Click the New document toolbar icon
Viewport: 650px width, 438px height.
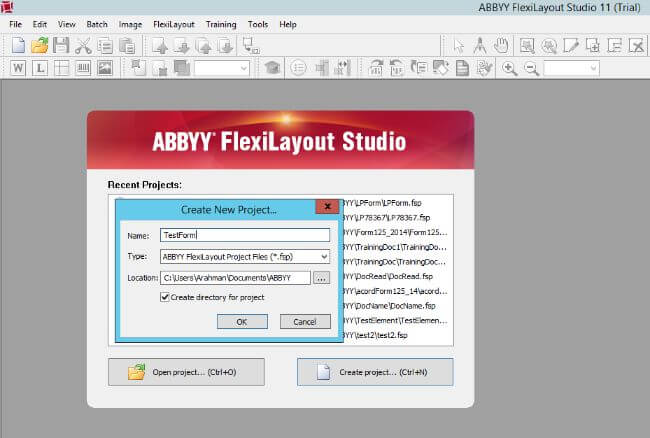point(18,45)
